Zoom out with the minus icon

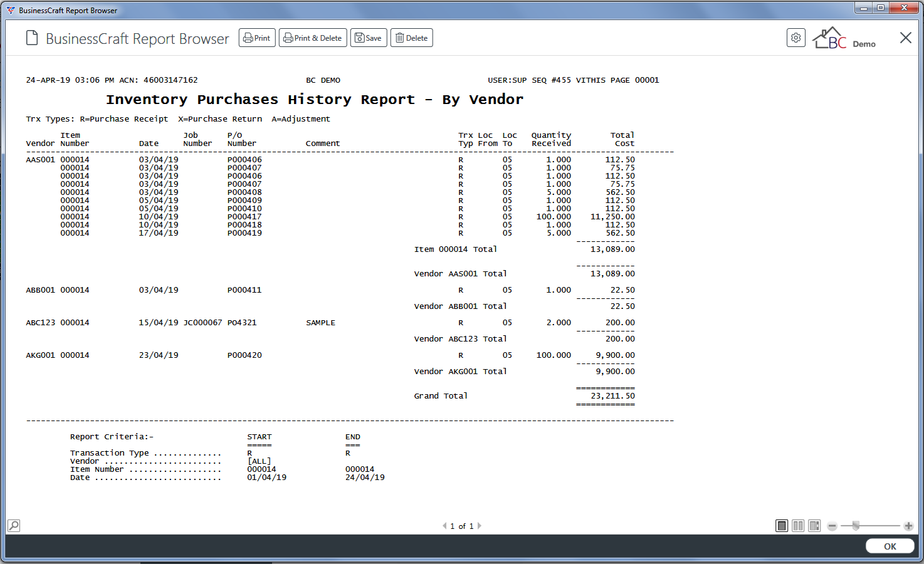tap(832, 526)
